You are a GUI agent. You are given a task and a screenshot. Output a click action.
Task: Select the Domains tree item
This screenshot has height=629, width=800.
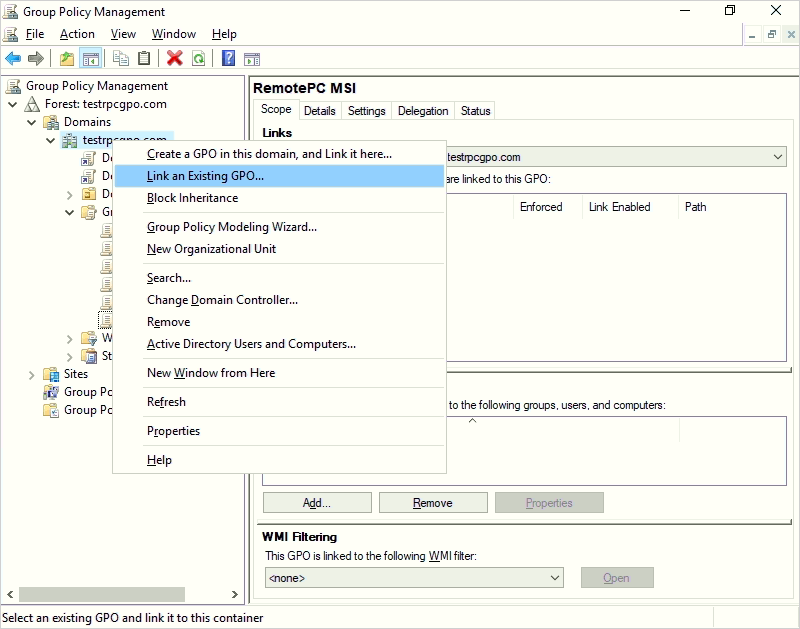[87, 122]
